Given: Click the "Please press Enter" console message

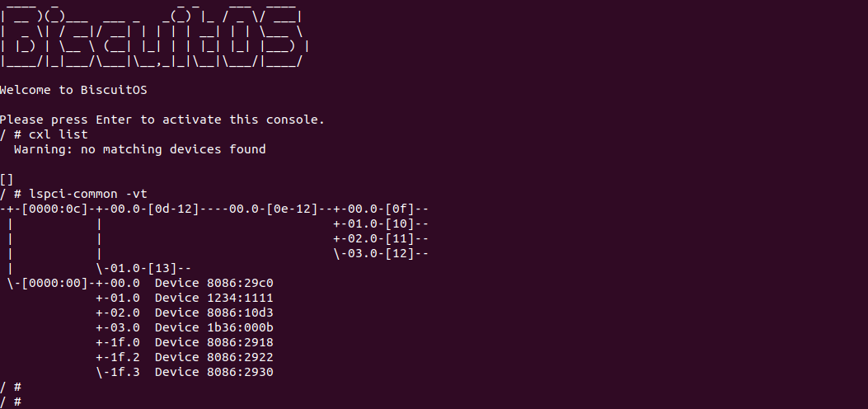Looking at the screenshot, I should point(162,120).
